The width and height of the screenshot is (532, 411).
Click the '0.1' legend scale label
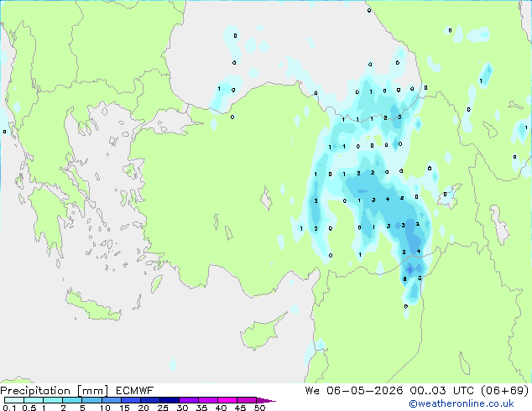tap(9, 408)
